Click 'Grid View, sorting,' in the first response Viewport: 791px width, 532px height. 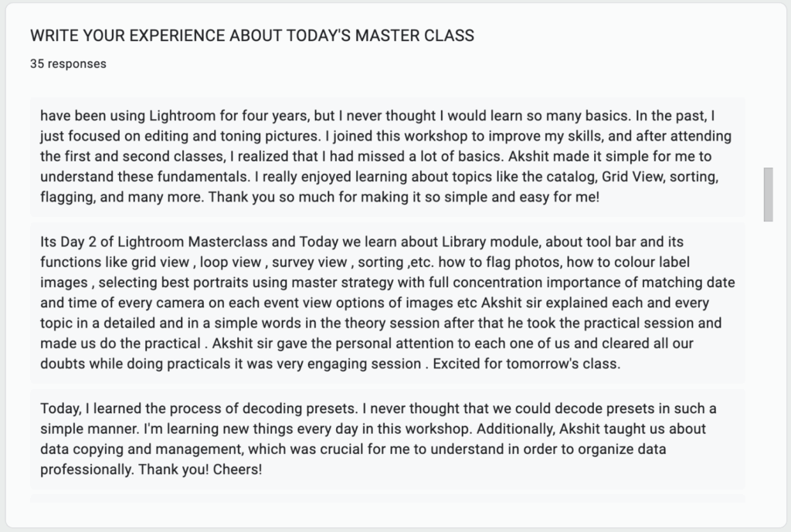click(660, 177)
